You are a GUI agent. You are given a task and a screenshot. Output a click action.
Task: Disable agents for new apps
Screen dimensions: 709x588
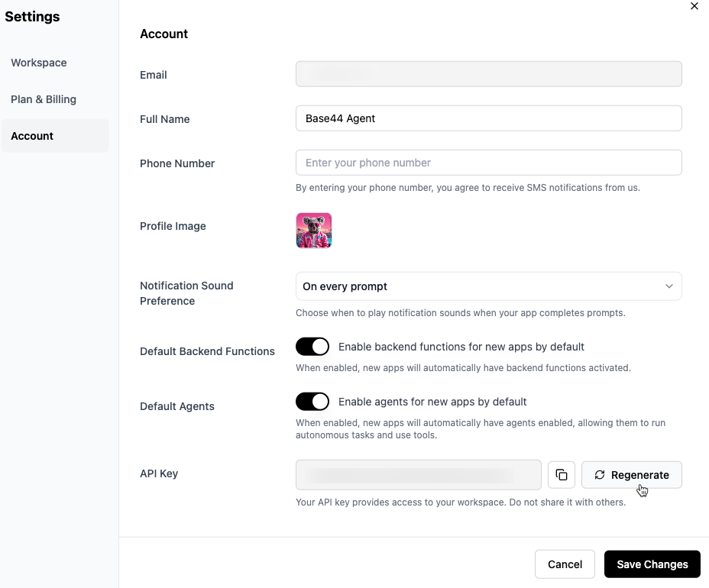pyautogui.click(x=312, y=401)
